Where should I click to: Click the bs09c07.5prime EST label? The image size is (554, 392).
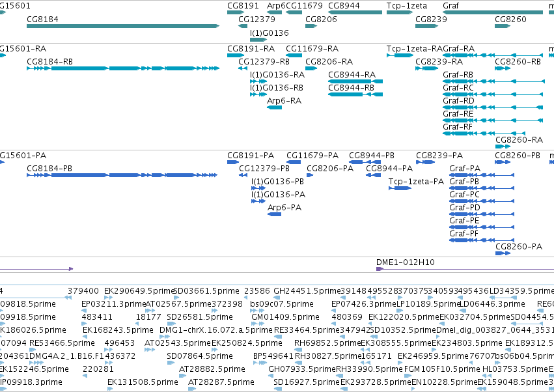pyautogui.click(x=282, y=303)
